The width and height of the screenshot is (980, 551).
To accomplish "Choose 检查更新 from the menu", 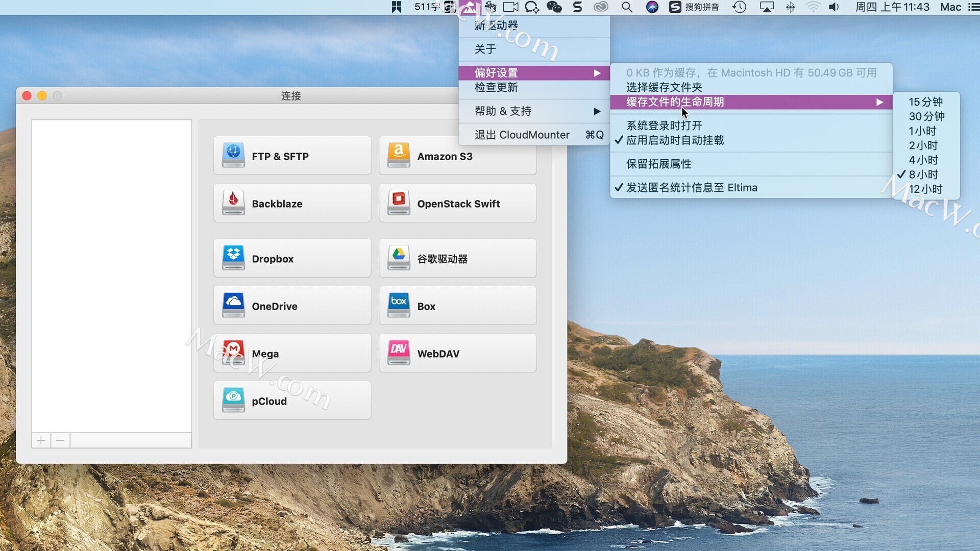I will click(534, 87).
